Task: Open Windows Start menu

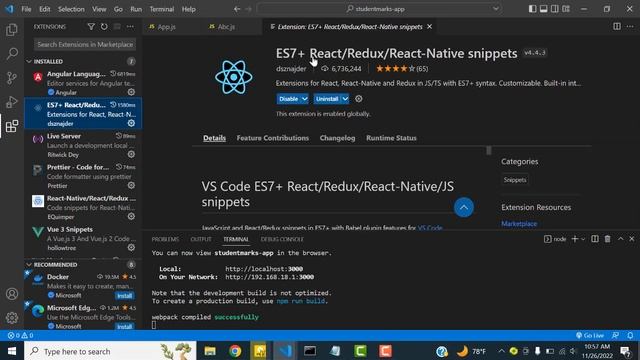Action: [12, 351]
